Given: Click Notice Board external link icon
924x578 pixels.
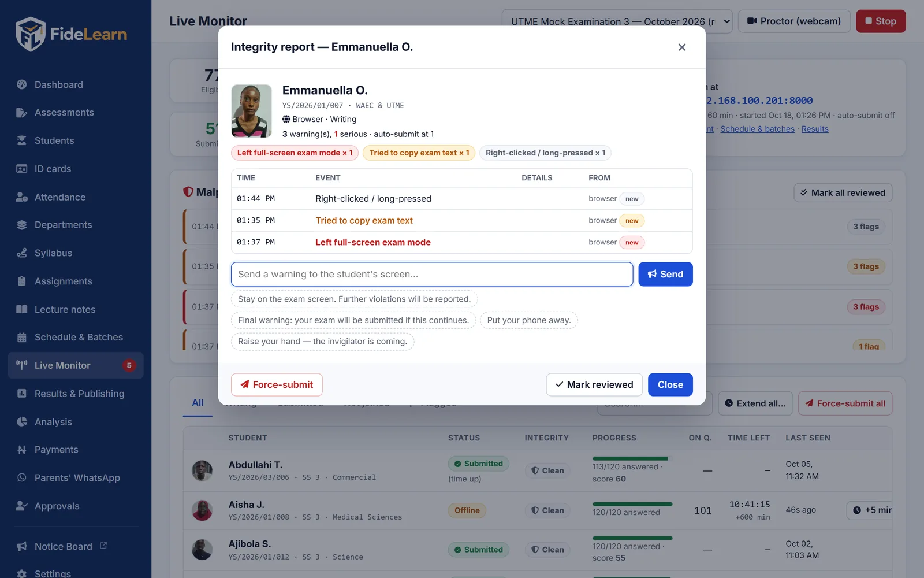Looking at the screenshot, I should click(103, 546).
